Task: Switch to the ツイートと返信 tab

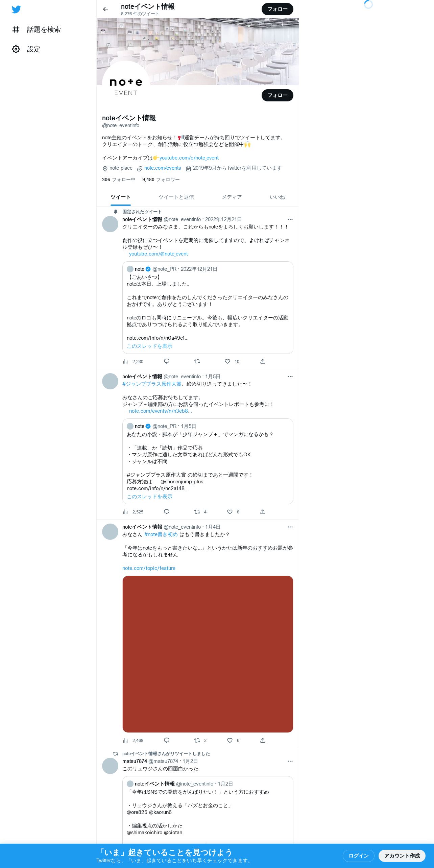Action: (176, 197)
